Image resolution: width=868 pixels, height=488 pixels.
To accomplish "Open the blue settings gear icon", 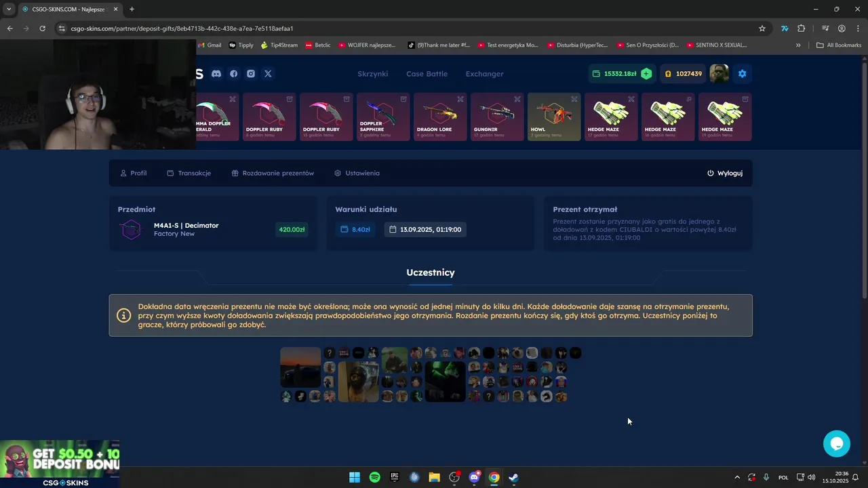I will click(x=742, y=74).
